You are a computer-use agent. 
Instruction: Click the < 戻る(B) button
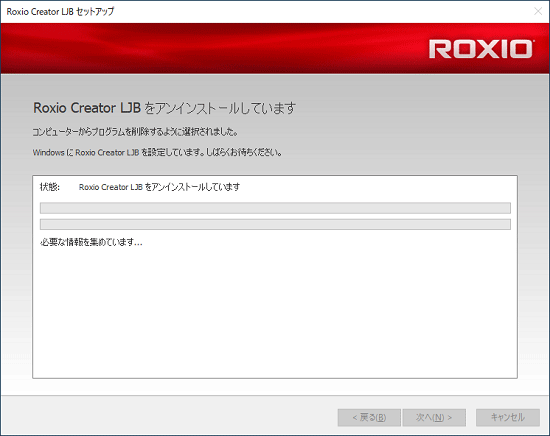(x=369, y=417)
